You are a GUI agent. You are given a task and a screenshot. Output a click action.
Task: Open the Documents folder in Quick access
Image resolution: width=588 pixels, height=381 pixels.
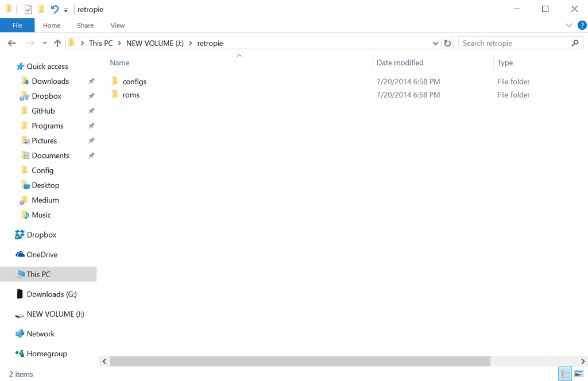(x=51, y=155)
